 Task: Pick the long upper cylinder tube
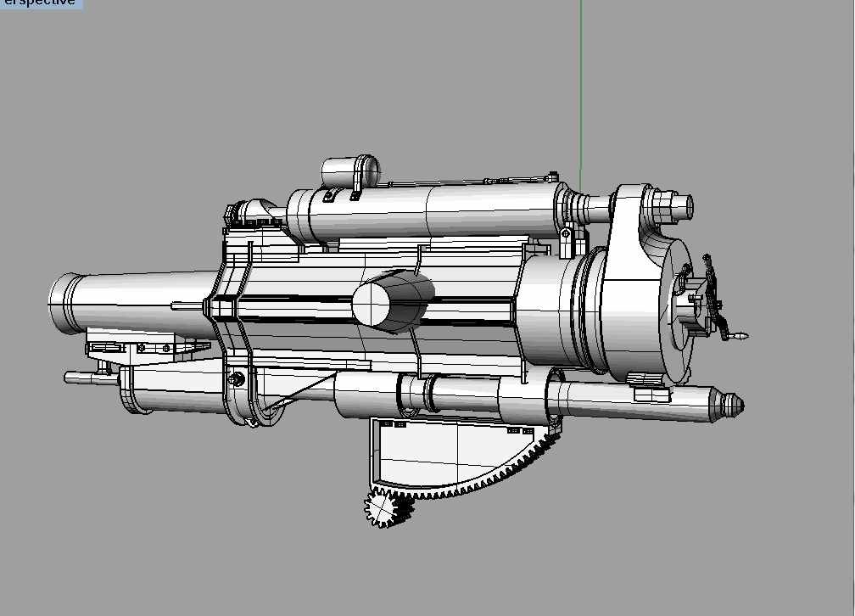pos(441,212)
